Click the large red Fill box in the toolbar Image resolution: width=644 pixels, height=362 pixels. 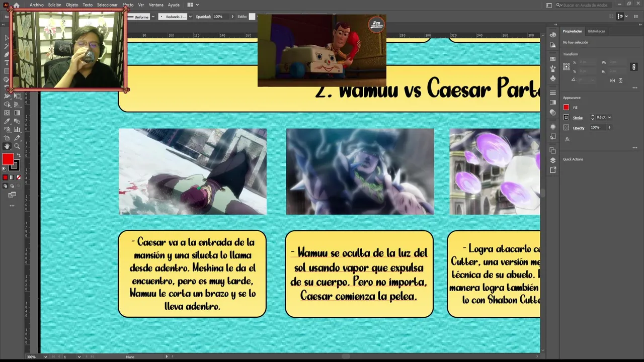tap(8, 159)
